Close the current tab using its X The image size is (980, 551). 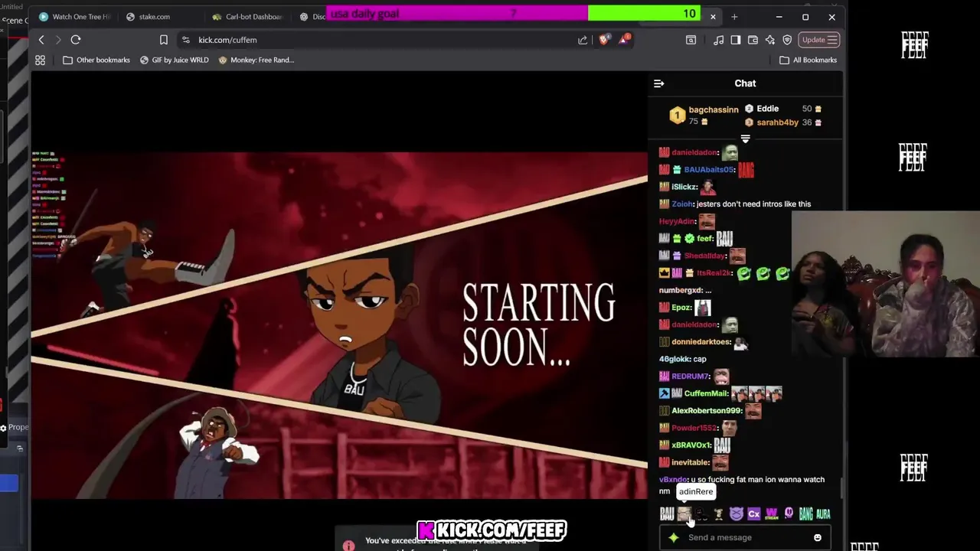713,16
